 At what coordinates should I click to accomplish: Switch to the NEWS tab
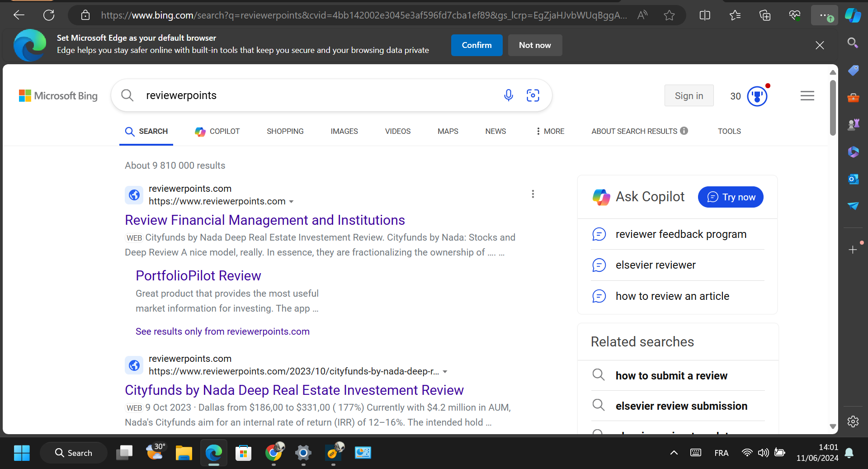coord(495,131)
